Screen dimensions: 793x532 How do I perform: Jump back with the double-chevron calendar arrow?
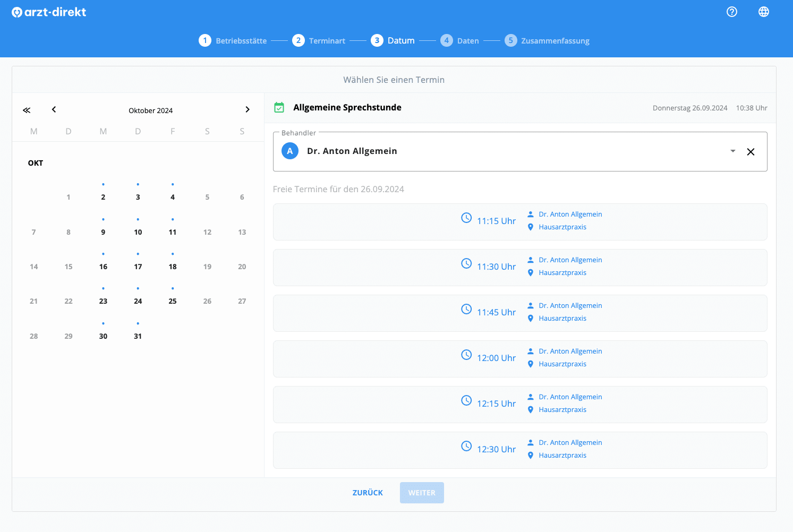27,110
